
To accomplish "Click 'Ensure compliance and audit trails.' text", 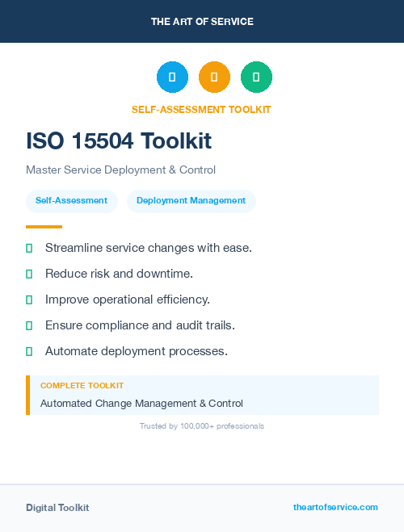I will click(x=141, y=325).
